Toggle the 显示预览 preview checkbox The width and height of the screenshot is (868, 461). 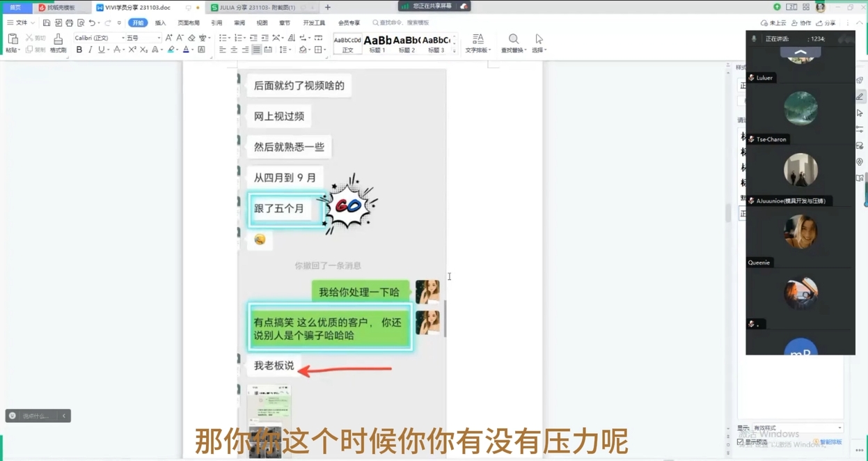tap(741, 440)
